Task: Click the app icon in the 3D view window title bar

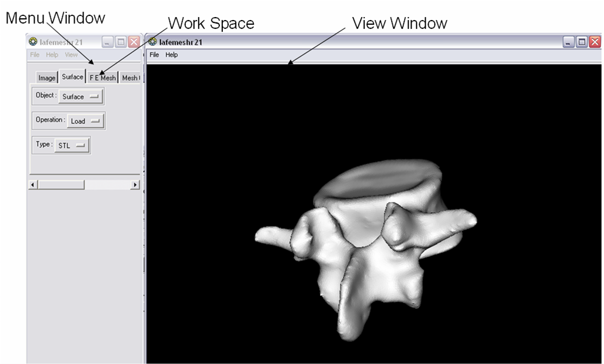Action: point(153,42)
